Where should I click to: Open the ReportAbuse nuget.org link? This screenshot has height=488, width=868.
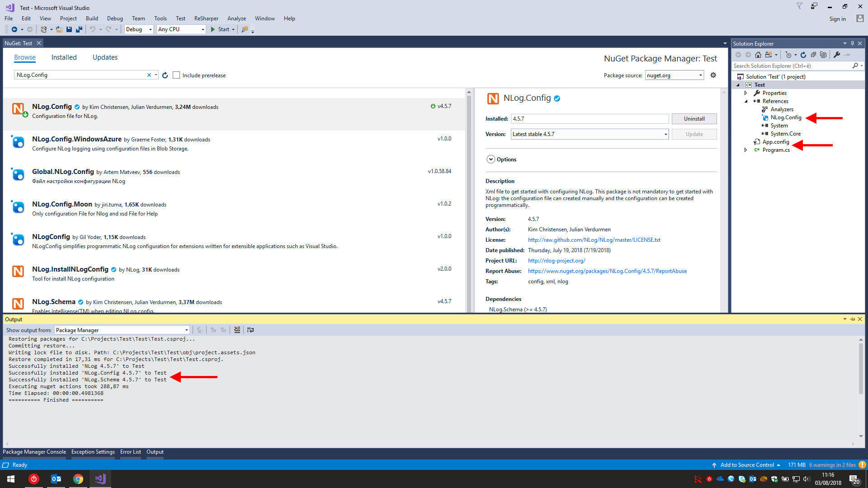[x=607, y=271]
